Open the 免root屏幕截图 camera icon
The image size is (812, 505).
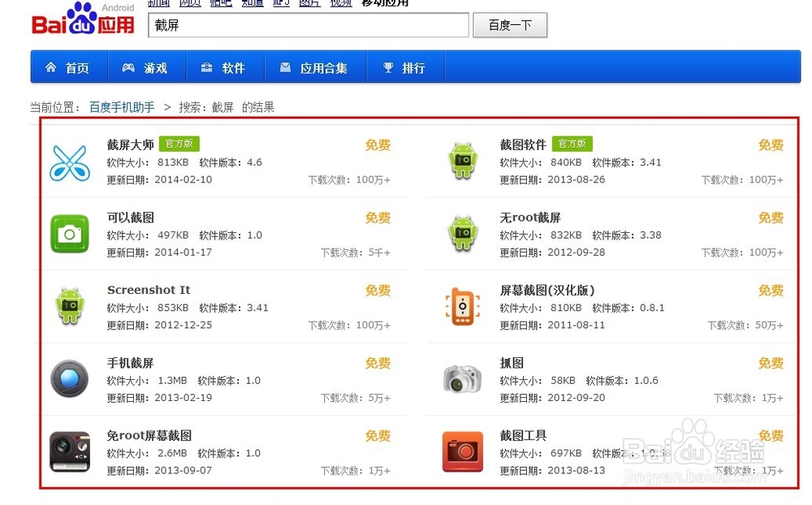click(70, 451)
